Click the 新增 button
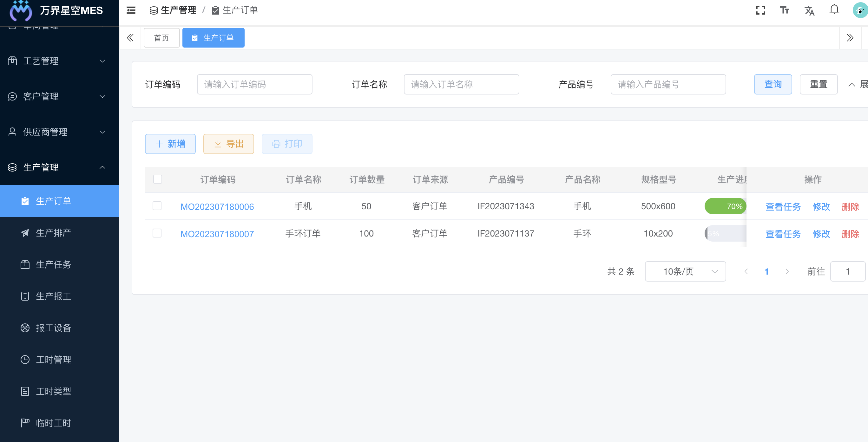 point(170,144)
